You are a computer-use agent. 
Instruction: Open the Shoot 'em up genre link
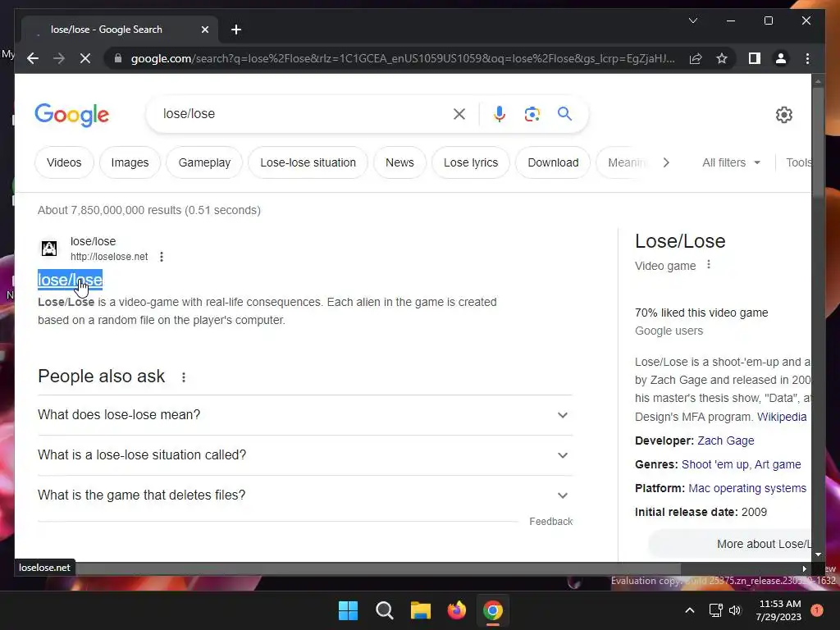click(714, 464)
